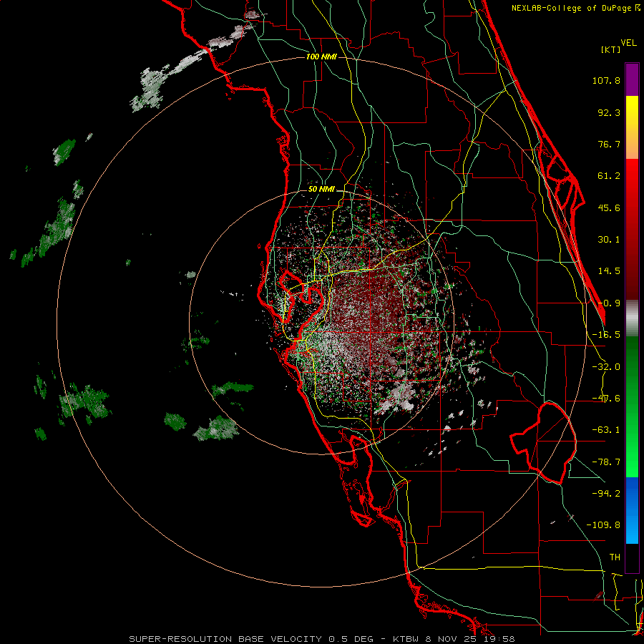Click the 14.5 scale value
This screenshot has width=644, height=644.
click(609, 271)
